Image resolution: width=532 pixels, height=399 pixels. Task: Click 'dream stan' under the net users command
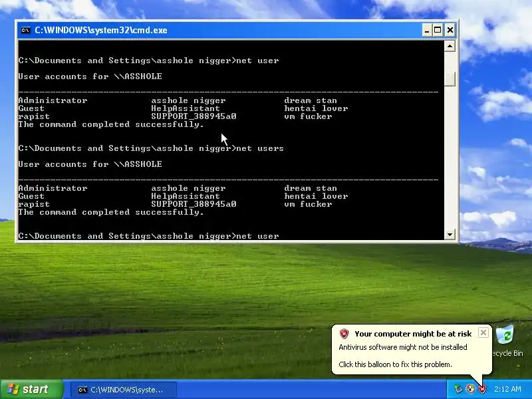coord(311,188)
